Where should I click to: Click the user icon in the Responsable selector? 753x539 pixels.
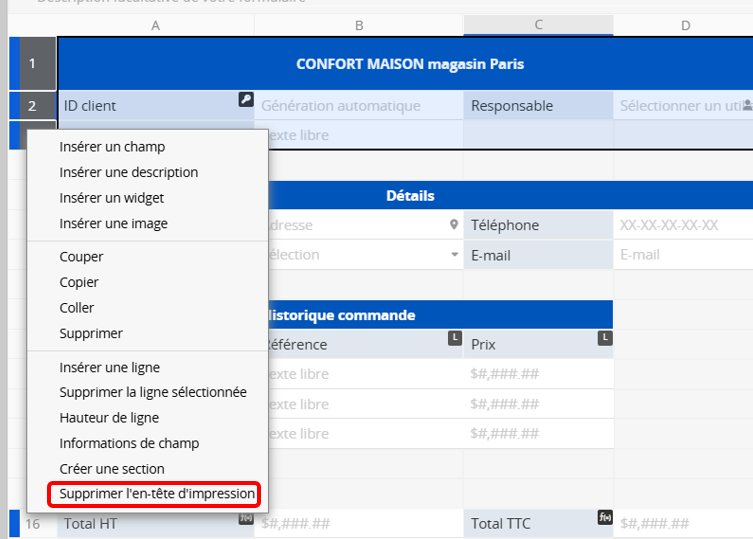coord(747,105)
